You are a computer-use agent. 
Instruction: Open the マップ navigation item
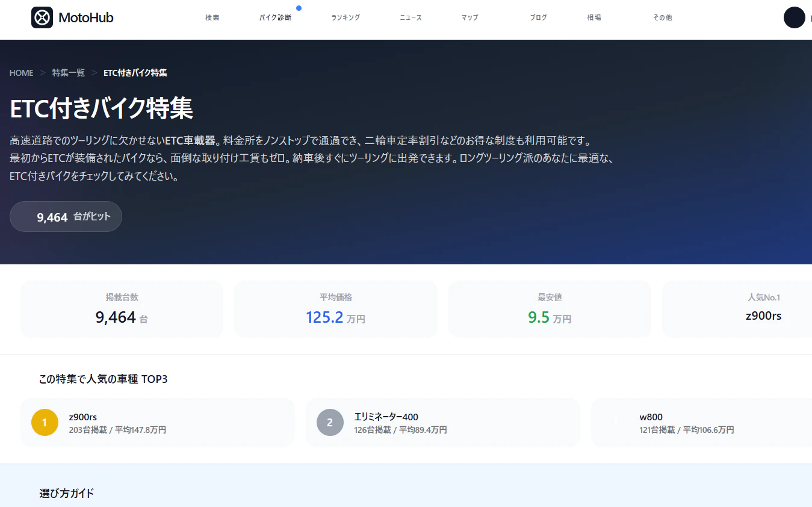470,18
